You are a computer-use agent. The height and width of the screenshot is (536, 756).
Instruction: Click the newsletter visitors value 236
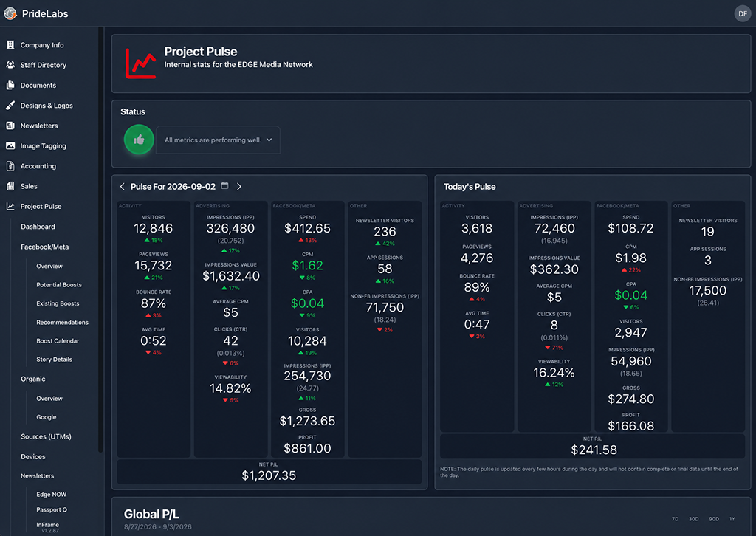[x=384, y=232]
